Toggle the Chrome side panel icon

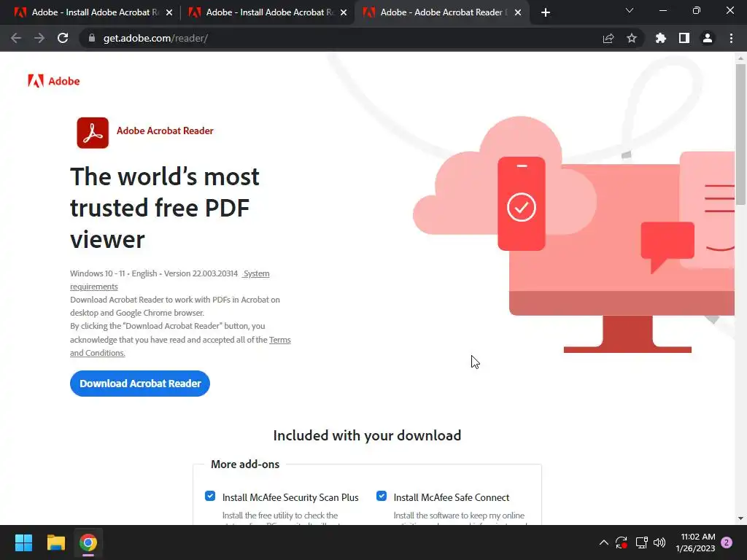click(684, 38)
